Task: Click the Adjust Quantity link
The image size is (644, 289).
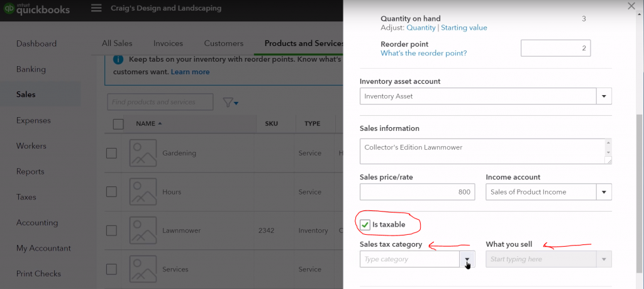Action: point(421,28)
